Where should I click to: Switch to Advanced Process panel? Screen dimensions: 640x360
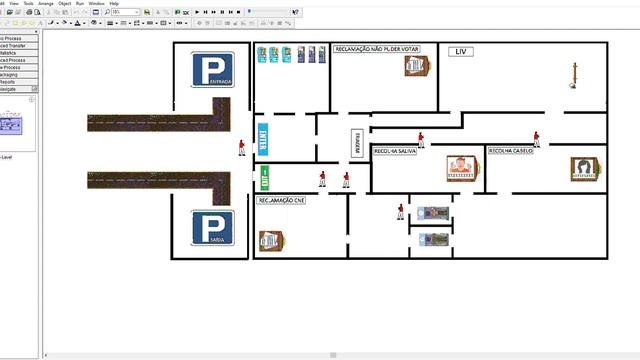[19, 60]
